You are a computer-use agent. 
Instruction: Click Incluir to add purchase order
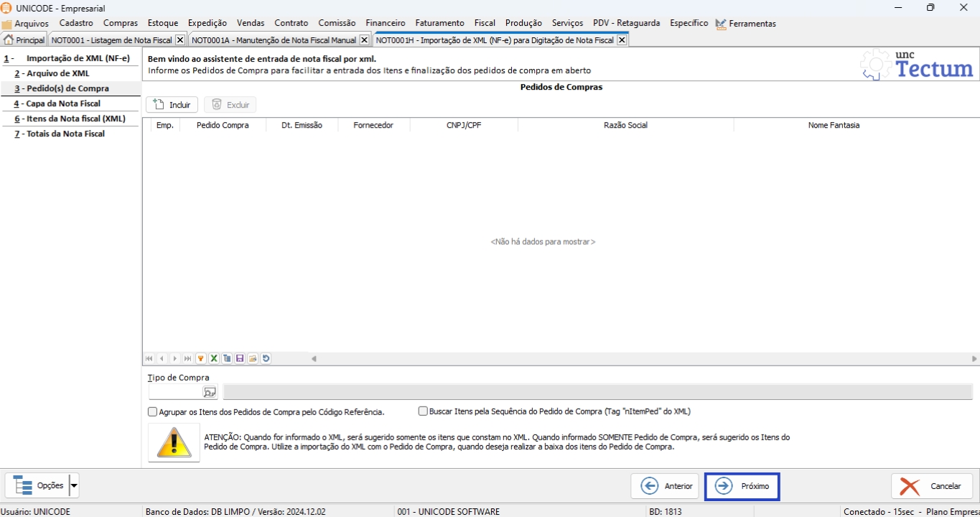(x=172, y=105)
